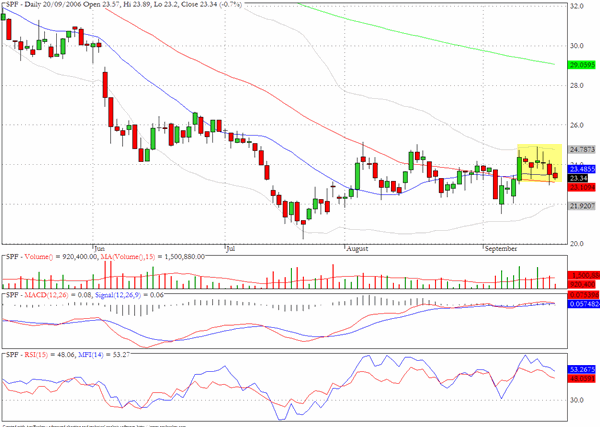Select the 20.0 price axis label
This screenshot has width=600, height=427.
coord(577,243)
